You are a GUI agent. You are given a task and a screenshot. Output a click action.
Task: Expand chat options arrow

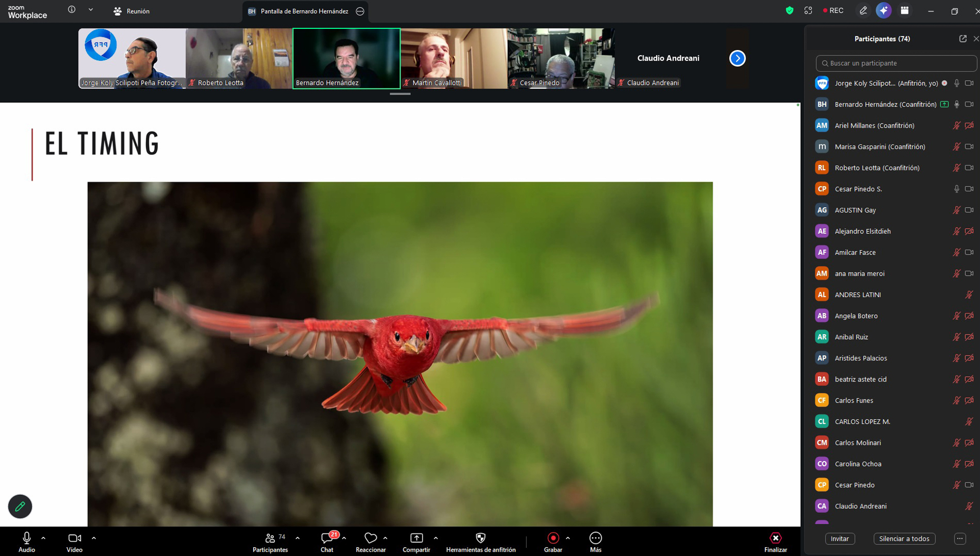point(344,538)
